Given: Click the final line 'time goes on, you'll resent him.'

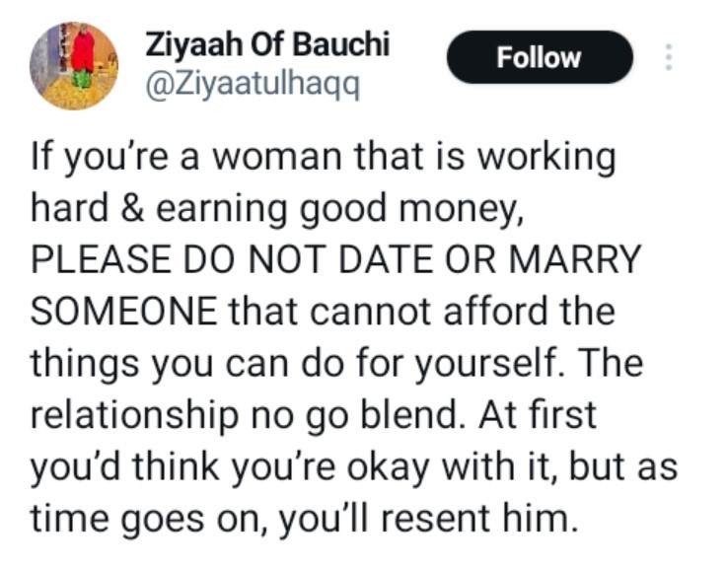Looking at the screenshot, I should coord(305,519).
